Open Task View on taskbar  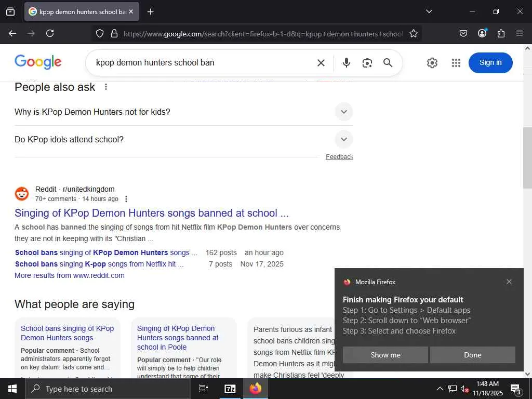click(204, 389)
